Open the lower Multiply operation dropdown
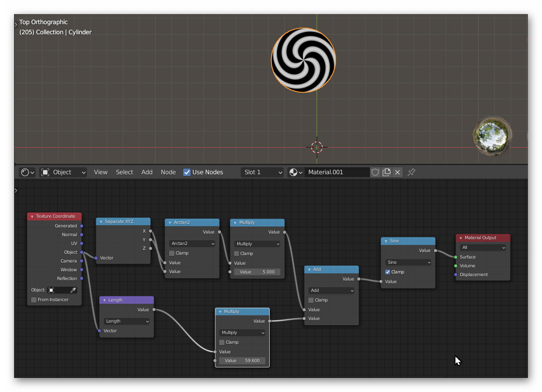 pyautogui.click(x=242, y=332)
